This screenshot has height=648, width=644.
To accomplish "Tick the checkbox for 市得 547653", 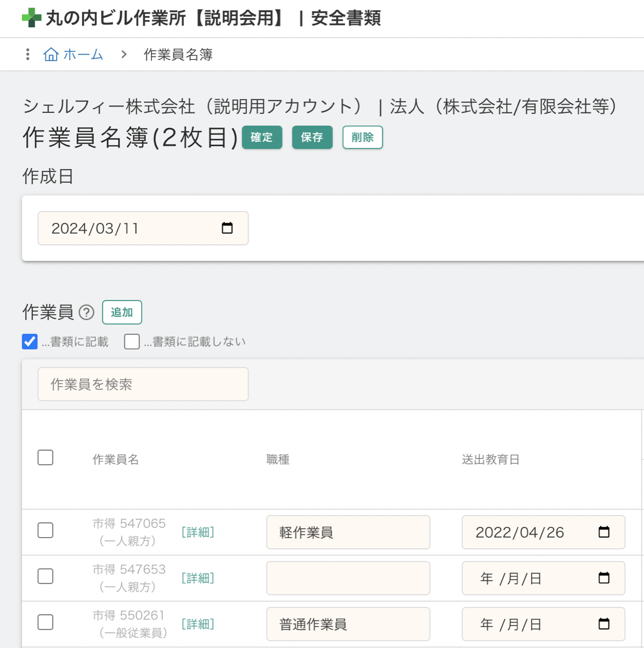I will point(46,577).
